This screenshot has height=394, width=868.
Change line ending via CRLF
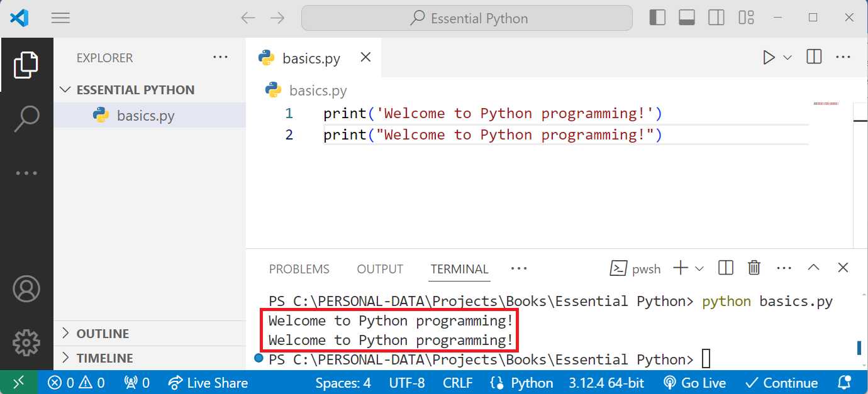[458, 383]
